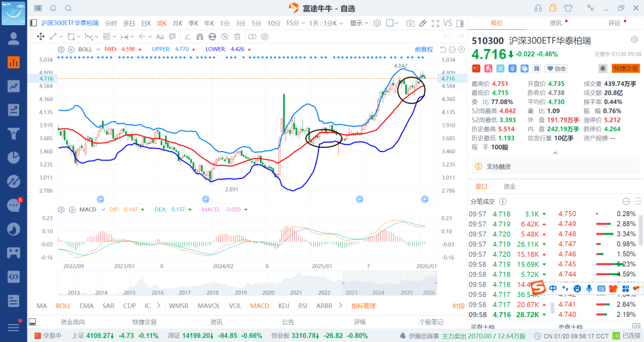This screenshot has height=342, width=644.
Task: Select the text Aa annotation tool
Action: (160, 36)
